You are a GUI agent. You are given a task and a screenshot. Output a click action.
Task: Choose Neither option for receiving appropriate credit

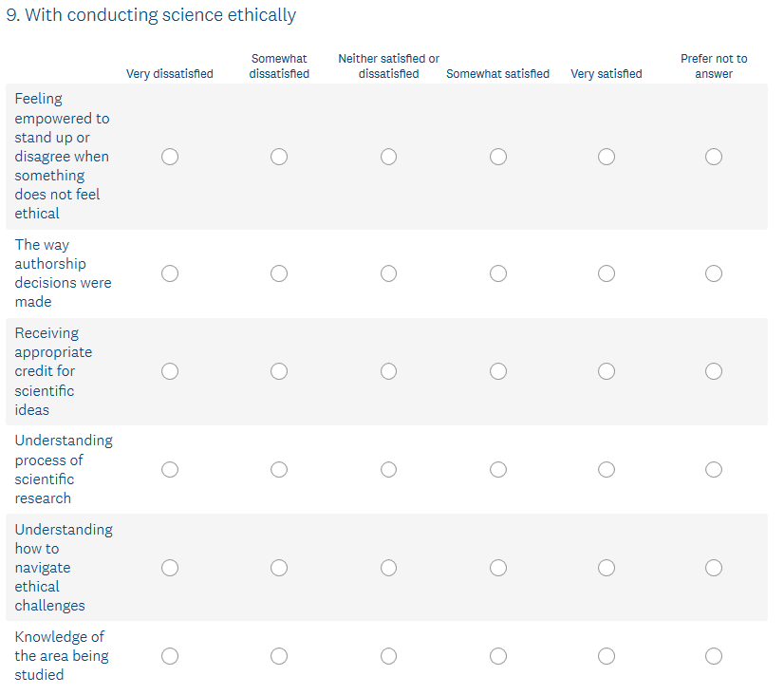tap(389, 371)
